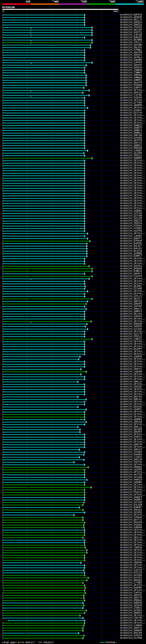Click the red segment of the identity legend
Image resolution: width=146 pixels, height=644 pixels.
(16, 4)
